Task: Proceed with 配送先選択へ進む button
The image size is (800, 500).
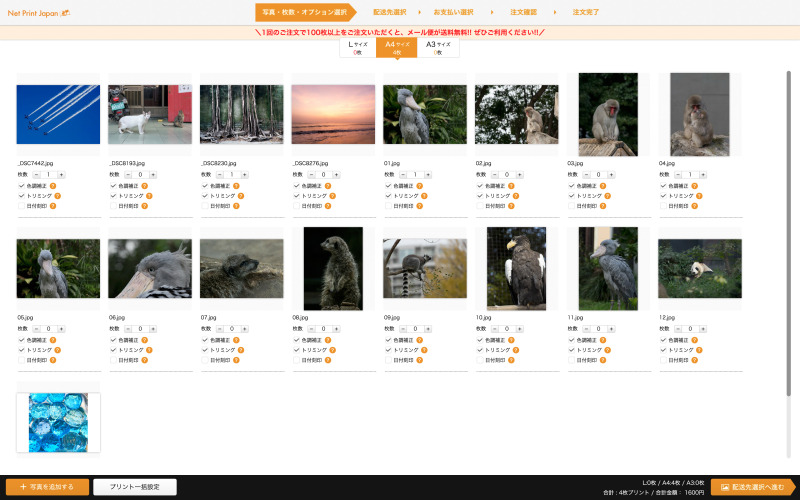Action: coord(753,487)
